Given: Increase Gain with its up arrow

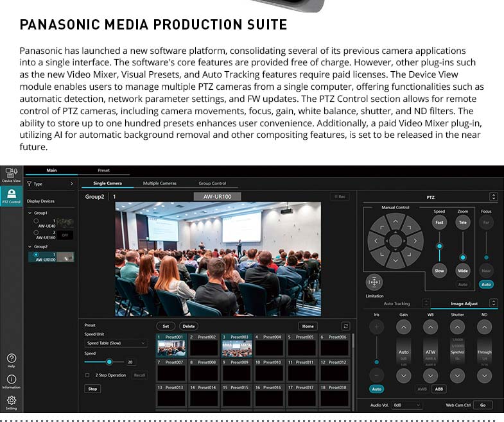Looking at the screenshot, I should pyautogui.click(x=403, y=327).
